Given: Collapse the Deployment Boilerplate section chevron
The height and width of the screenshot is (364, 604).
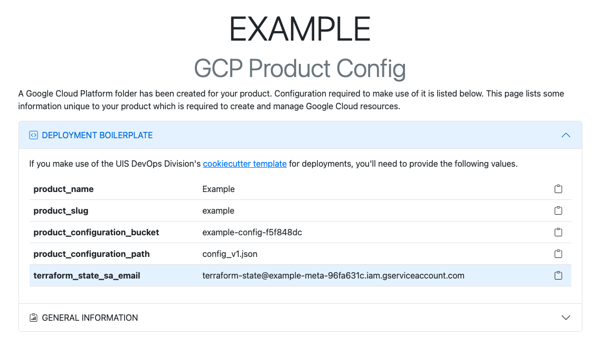Looking at the screenshot, I should (x=566, y=135).
